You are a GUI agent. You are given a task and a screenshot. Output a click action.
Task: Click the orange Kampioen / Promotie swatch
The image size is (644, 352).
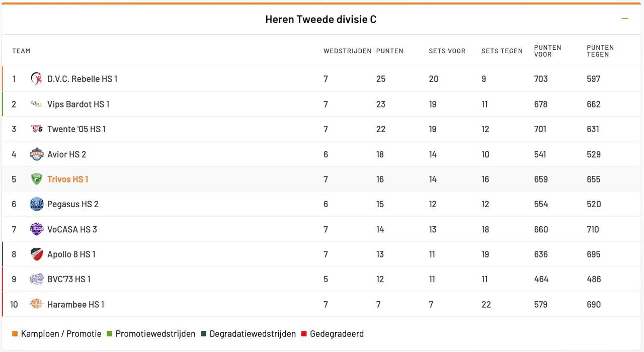15,334
